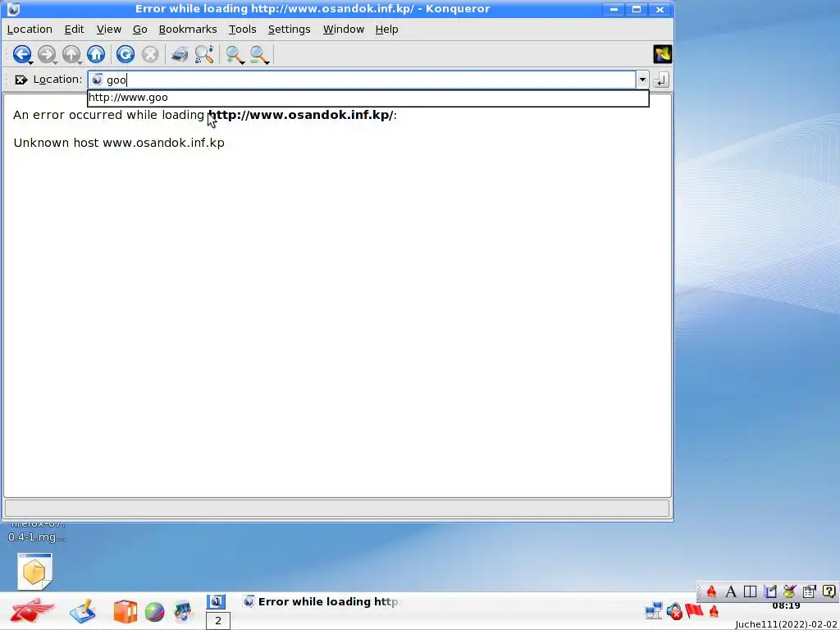
Task: Open the Tools menu
Action: pyautogui.click(x=242, y=30)
